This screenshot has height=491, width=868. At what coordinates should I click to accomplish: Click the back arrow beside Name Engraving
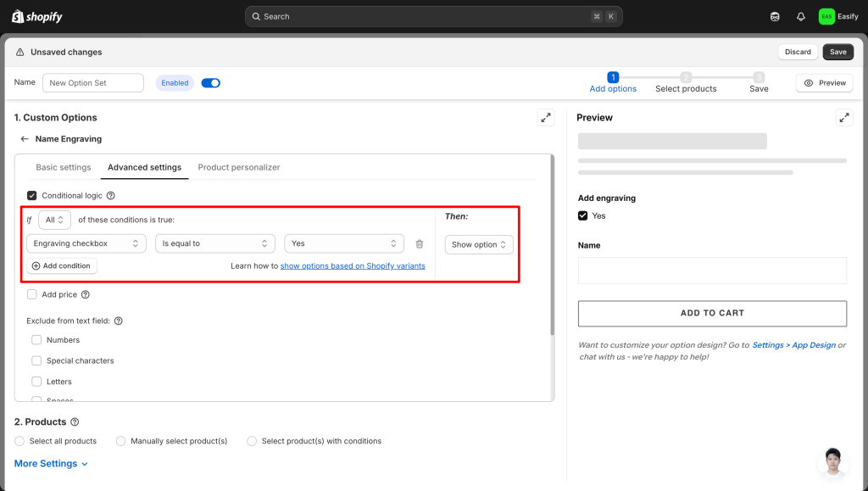25,139
